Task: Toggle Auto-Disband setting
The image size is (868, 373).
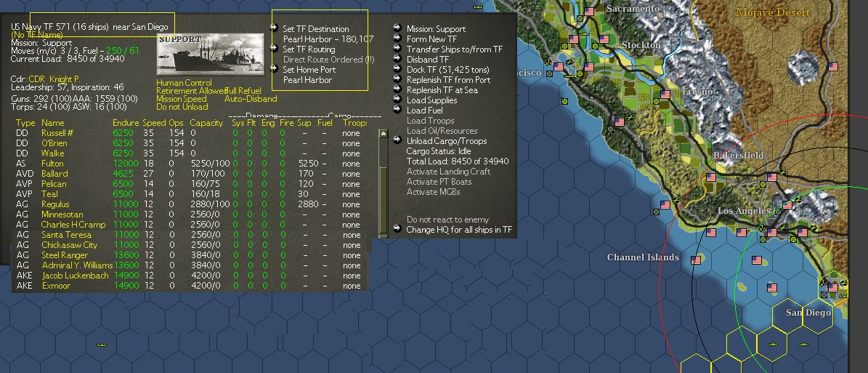Action: point(250,99)
